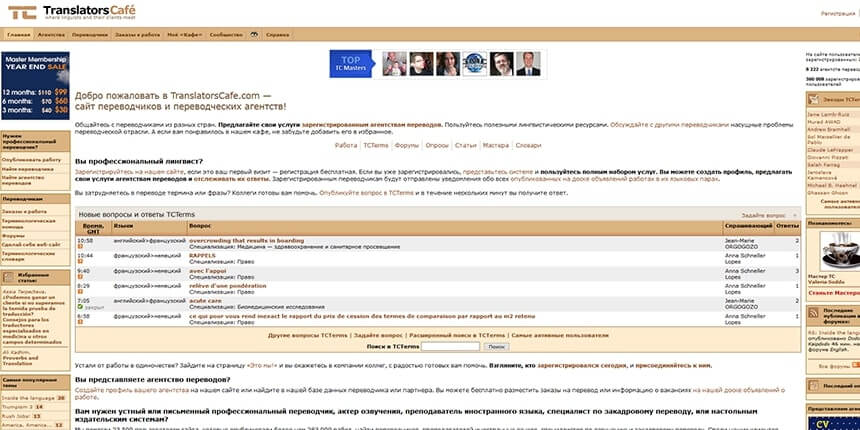Click Сделай себе web-сайт sidebar link
860x430 pixels.
click(x=31, y=245)
